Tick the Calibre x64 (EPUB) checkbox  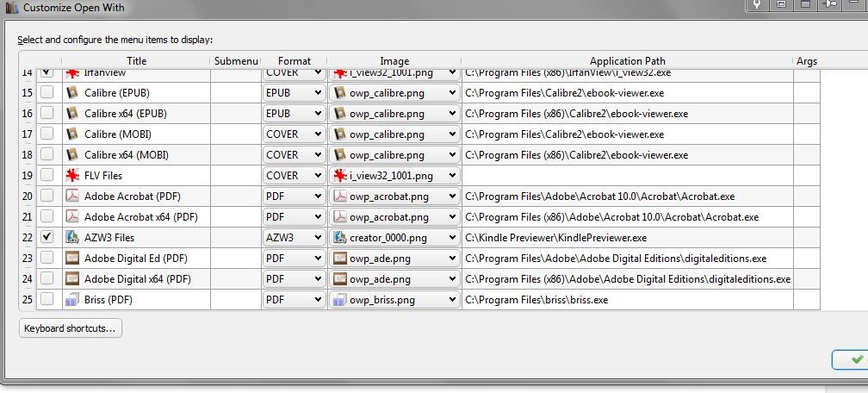point(47,113)
